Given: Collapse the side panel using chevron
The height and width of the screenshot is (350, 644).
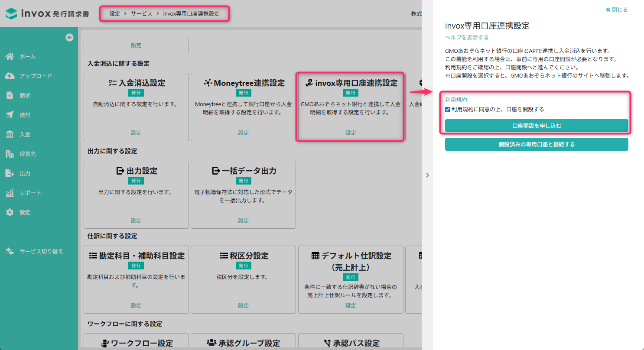Looking at the screenshot, I should click(427, 175).
